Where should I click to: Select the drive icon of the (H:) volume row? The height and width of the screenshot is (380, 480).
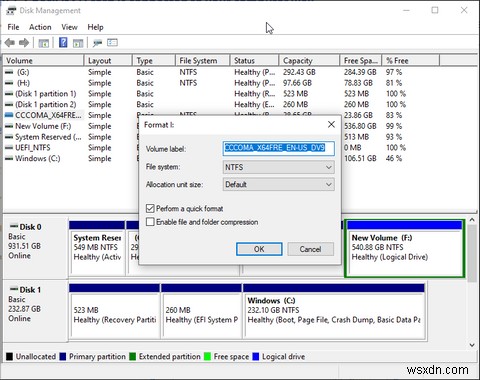point(9,83)
